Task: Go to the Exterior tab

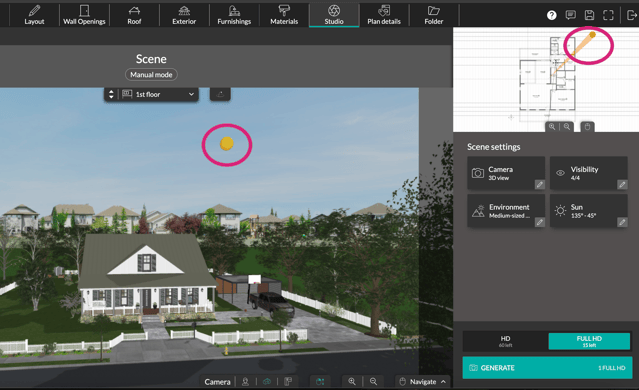Action: point(184,15)
